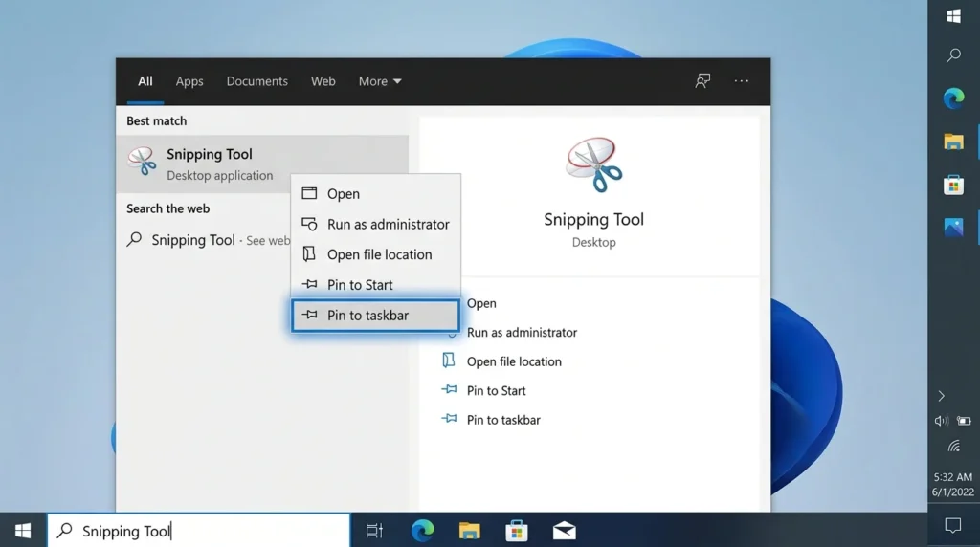The width and height of the screenshot is (980, 547).
Task: Open Microsoft Store on the bottom taskbar
Action: click(x=516, y=531)
